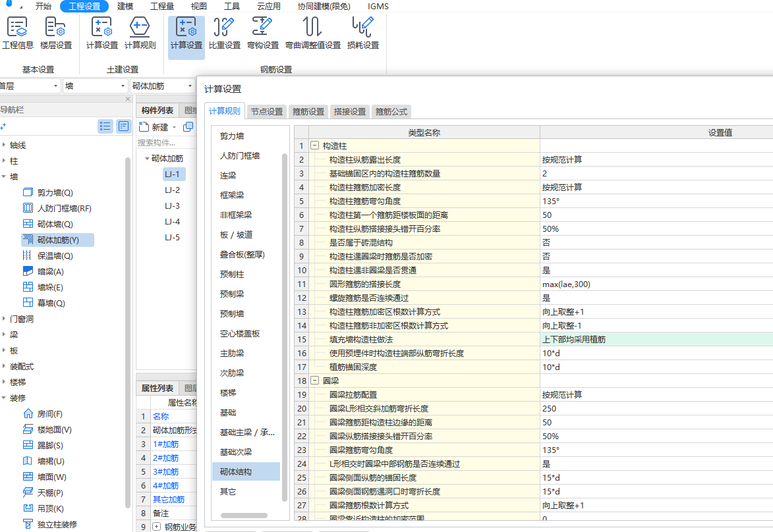The width and height of the screenshot is (773, 532).
Task: Click the 新建 button in the component list
Action: (x=154, y=127)
